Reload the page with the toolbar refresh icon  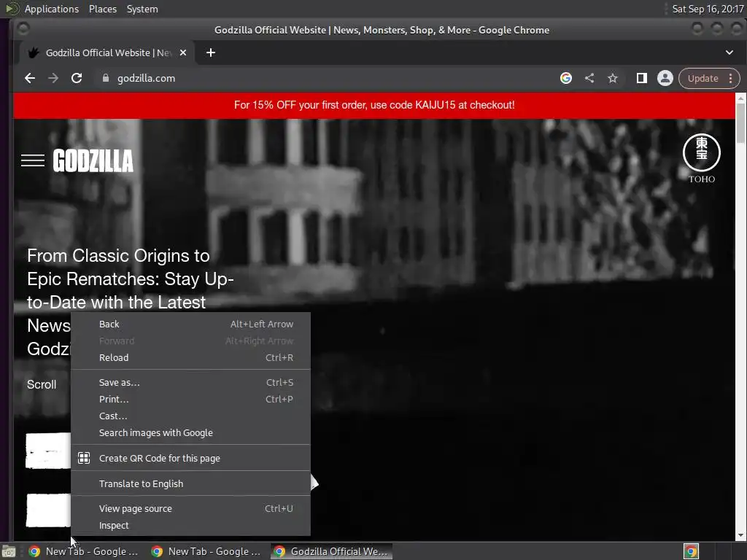coord(76,78)
